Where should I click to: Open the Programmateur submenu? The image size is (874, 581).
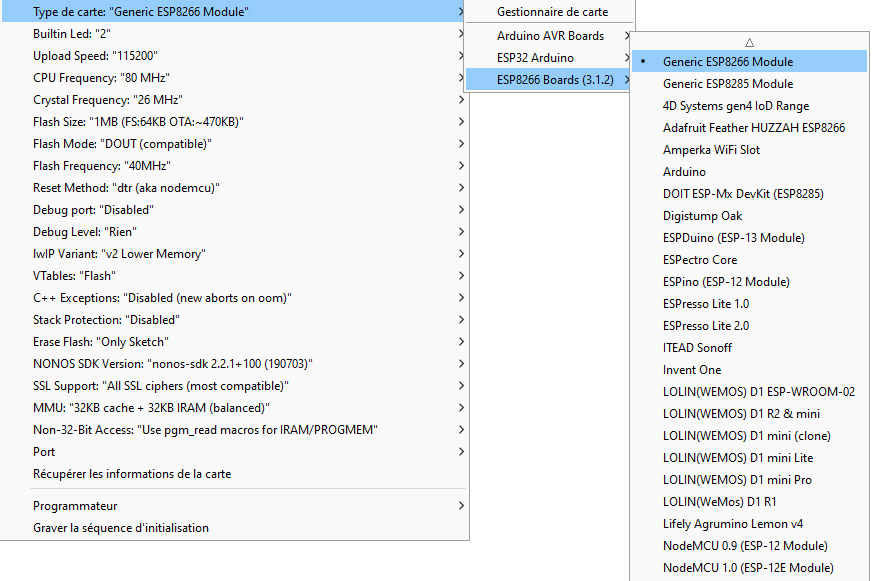pyautogui.click(x=234, y=506)
